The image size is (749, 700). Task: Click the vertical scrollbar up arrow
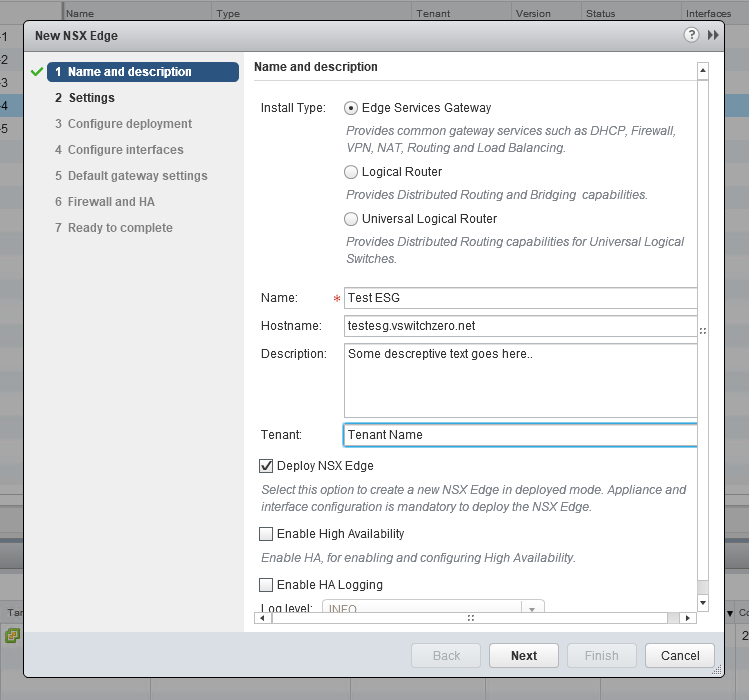(x=703, y=71)
